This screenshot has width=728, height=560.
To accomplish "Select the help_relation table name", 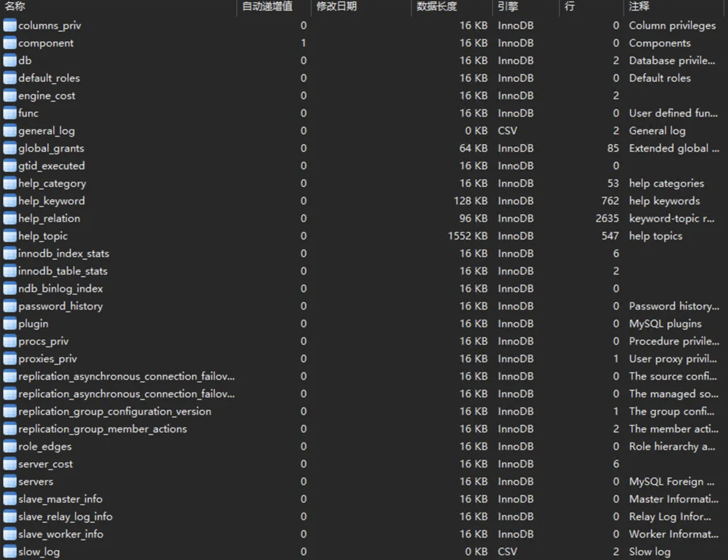I will point(49,219).
